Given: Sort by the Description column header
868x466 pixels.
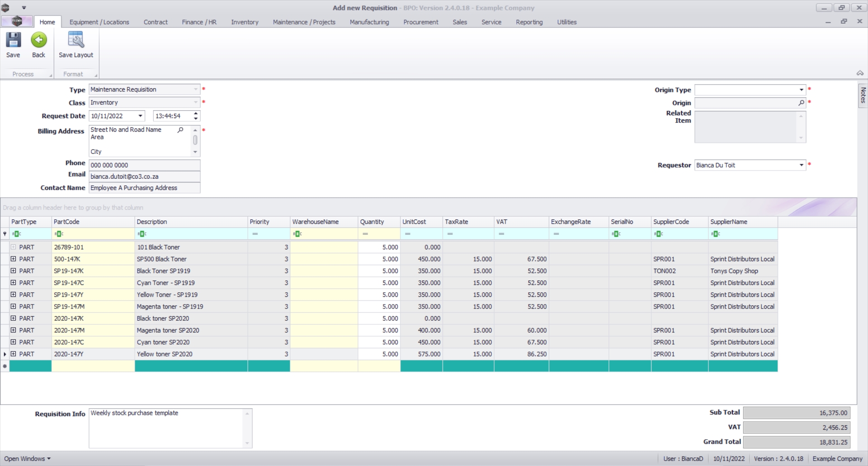Looking at the screenshot, I should pyautogui.click(x=191, y=222).
